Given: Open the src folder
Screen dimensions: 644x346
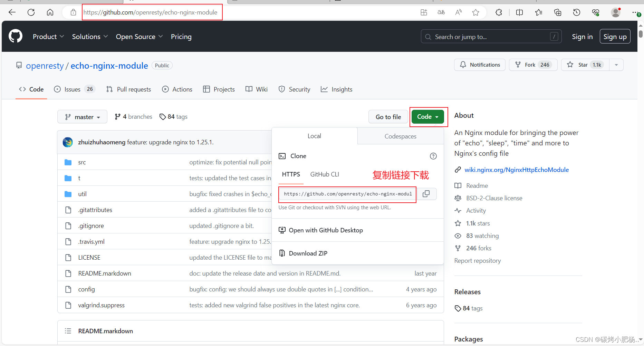Looking at the screenshot, I should coord(82,162).
